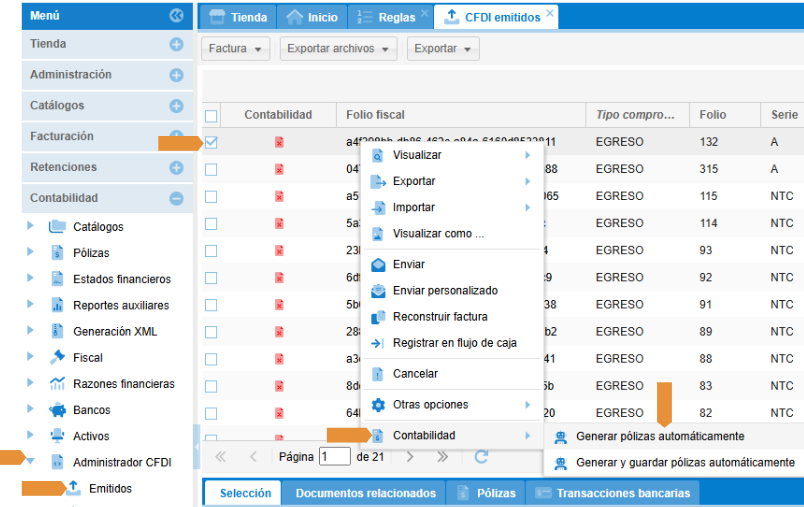Open Emitidos under Administrador CFDI

pos(110,489)
